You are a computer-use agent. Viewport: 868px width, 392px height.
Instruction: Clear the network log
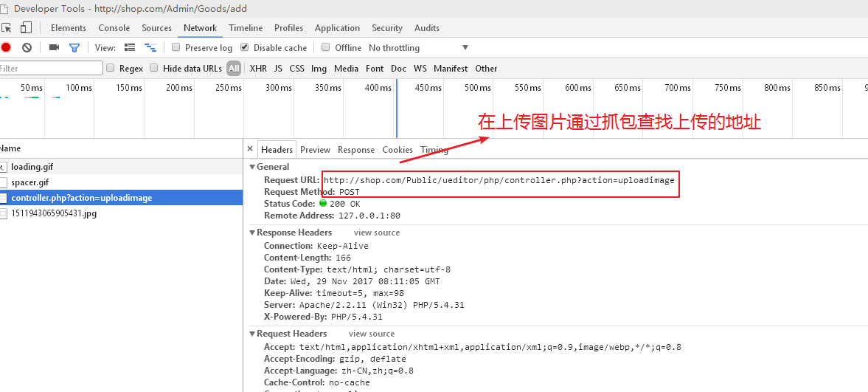pyautogui.click(x=27, y=48)
